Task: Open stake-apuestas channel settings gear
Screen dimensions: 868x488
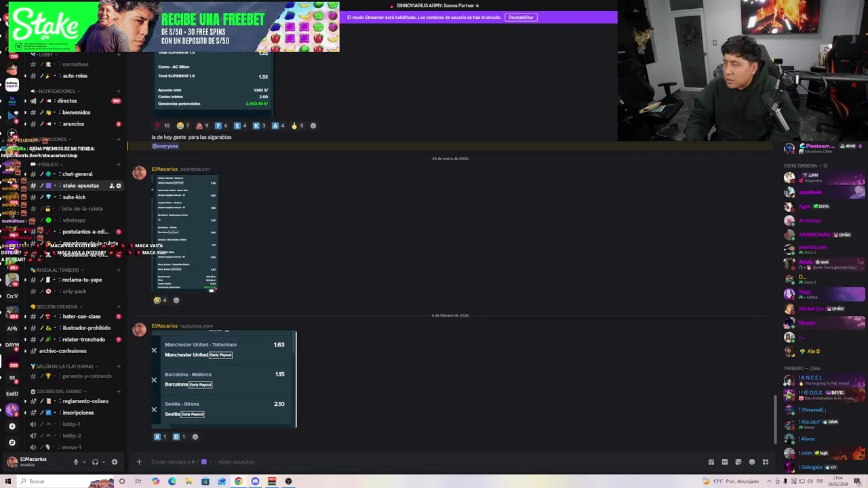Action: point(119,186)
